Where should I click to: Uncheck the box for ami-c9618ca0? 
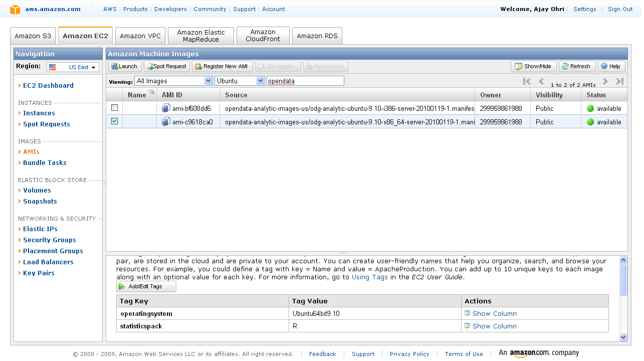(115, 121)
